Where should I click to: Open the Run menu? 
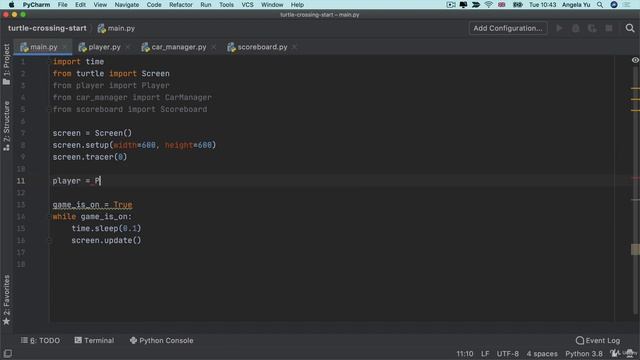206,5
